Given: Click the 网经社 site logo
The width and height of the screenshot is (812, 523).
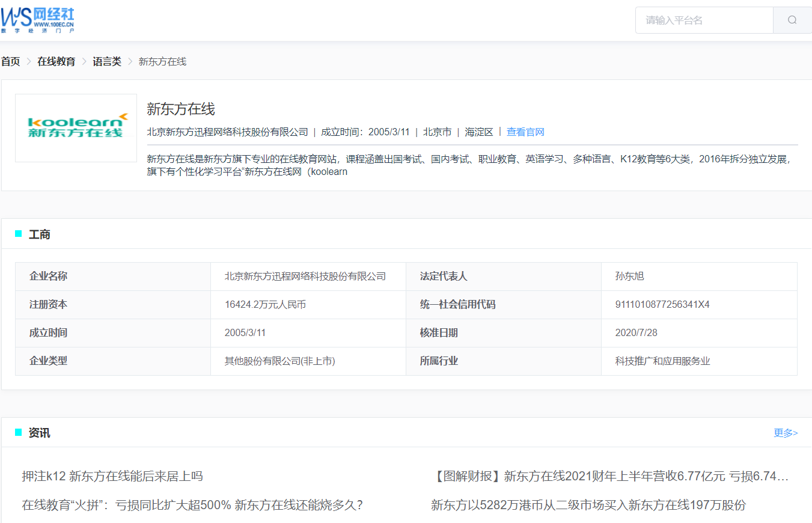Looking at the screenshot, I should coord(38,20).
